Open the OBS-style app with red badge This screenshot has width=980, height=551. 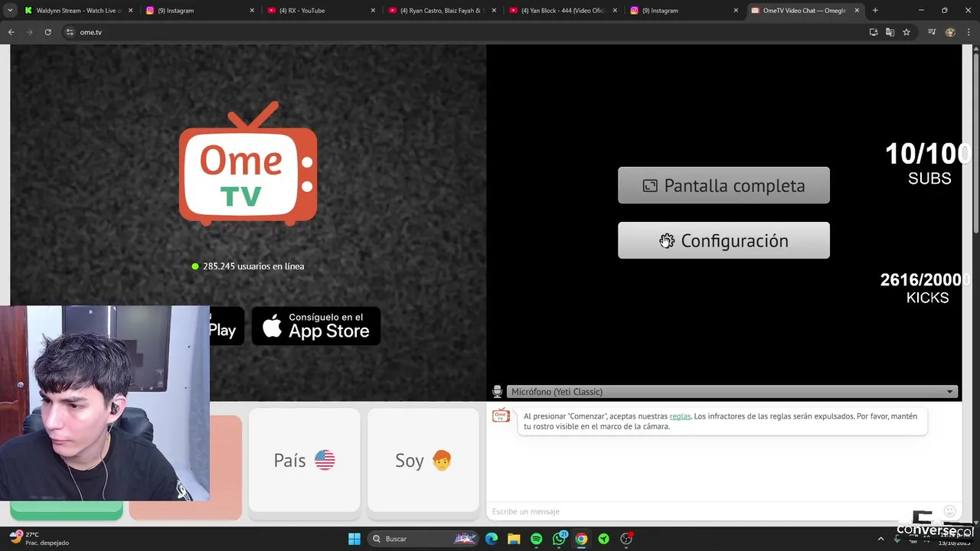626,539
